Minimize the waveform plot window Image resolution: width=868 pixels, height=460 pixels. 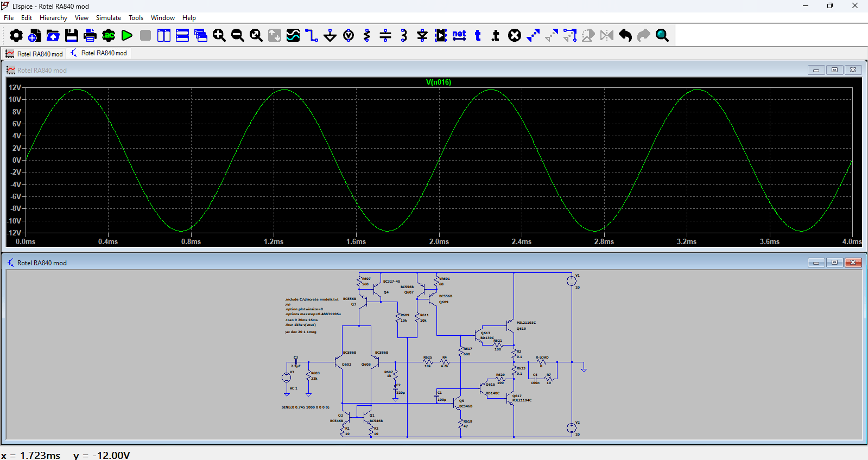[816, 70]
